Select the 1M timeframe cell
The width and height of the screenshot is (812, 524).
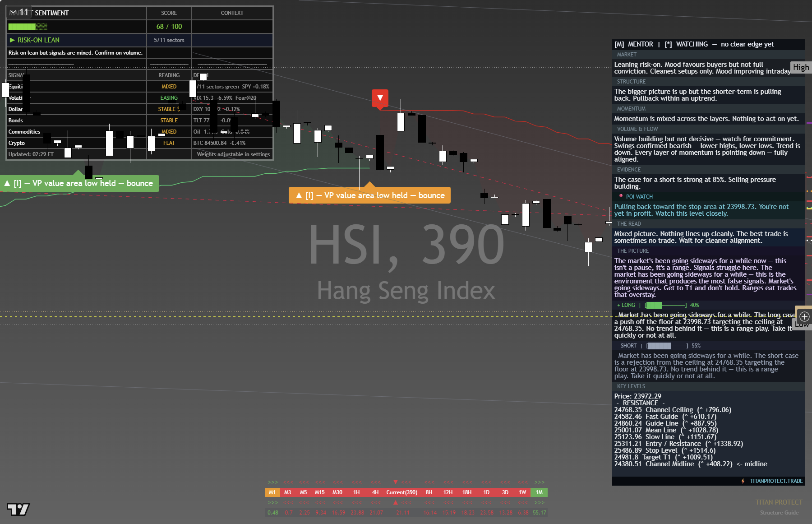point(539,492)
